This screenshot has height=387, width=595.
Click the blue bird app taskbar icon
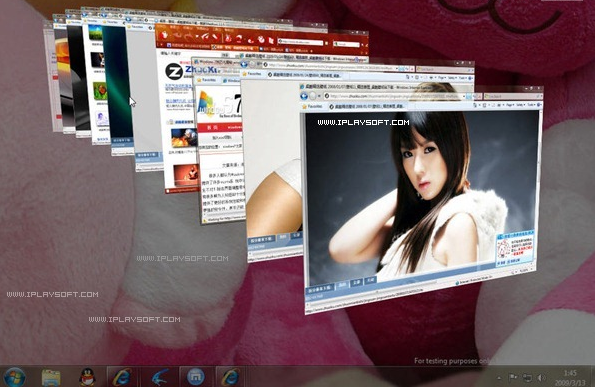tap(159, 377)
